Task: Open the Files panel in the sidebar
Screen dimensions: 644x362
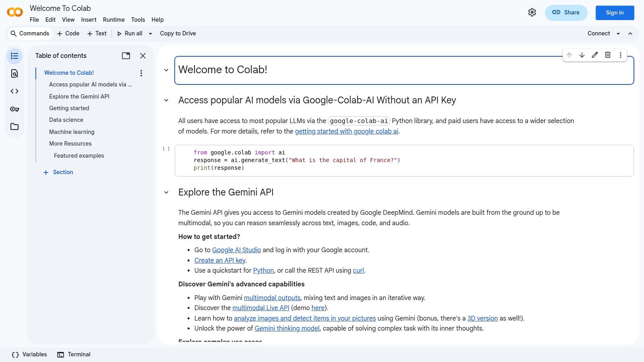Action: coord(14,126)
